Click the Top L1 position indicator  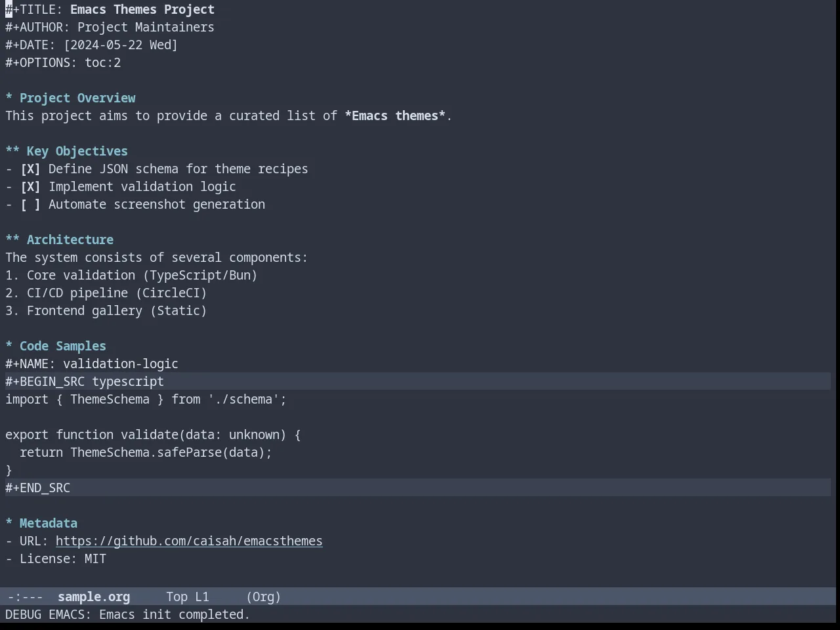tap(188, 597)
